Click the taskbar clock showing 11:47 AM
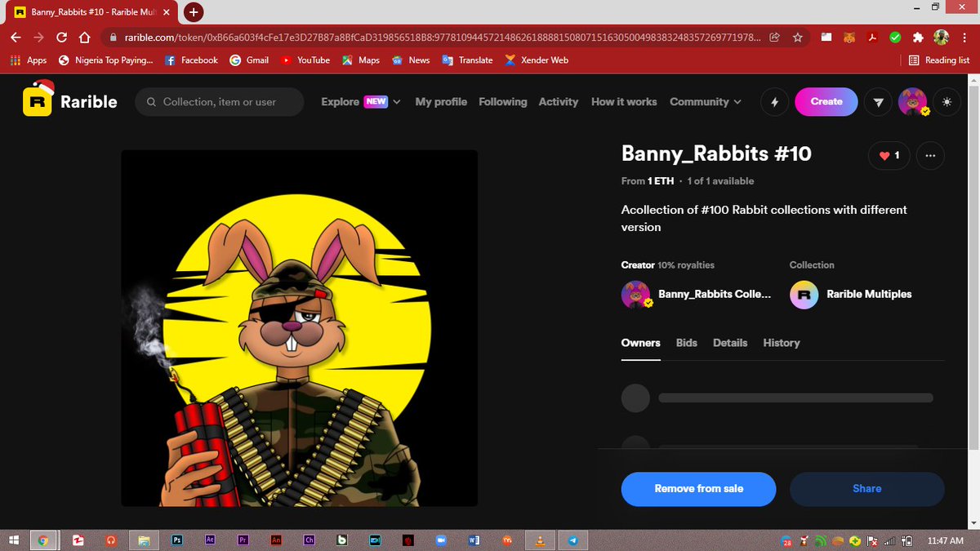 [946, 540]
